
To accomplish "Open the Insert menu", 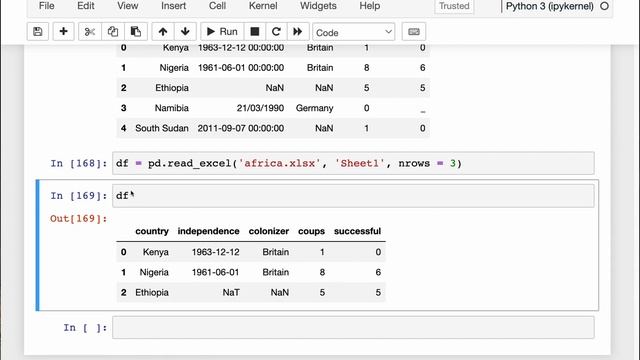I will (x=173, y=6).
